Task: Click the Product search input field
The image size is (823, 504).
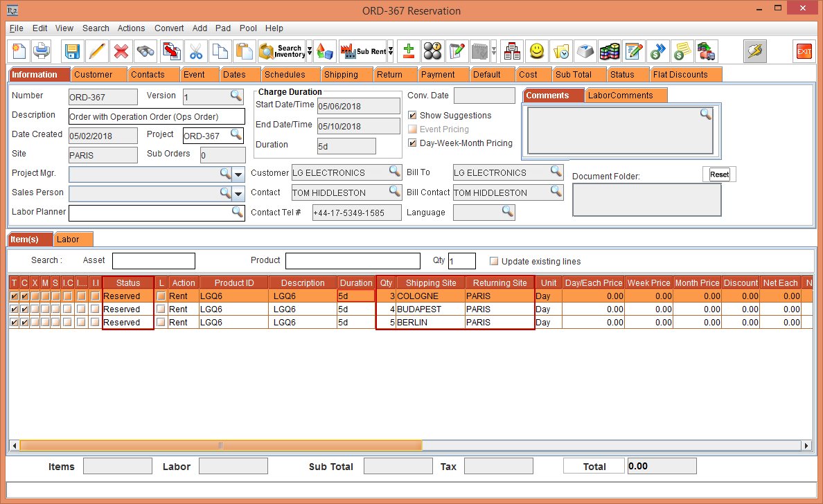Action: [353, 261]
